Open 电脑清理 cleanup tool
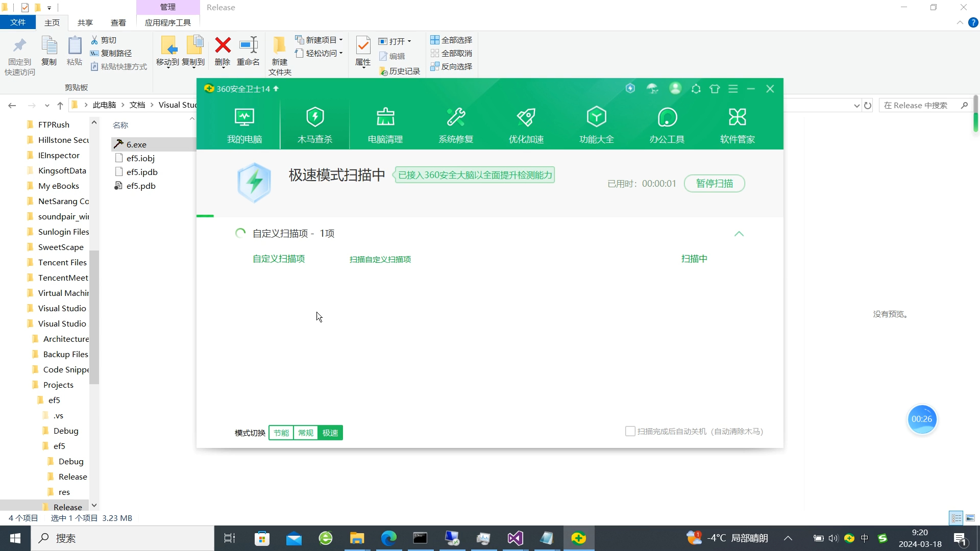This screenshot has height=551, width=980. click(385, 125)
